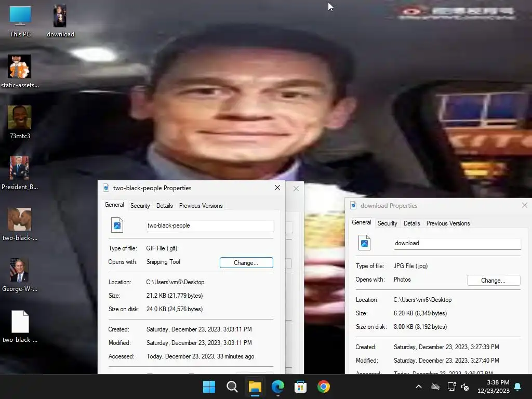Select the two-black-... image thumbnail icon
Viewport: 532px width, 399px height.
pyautogui.click(x=20, y=224)
